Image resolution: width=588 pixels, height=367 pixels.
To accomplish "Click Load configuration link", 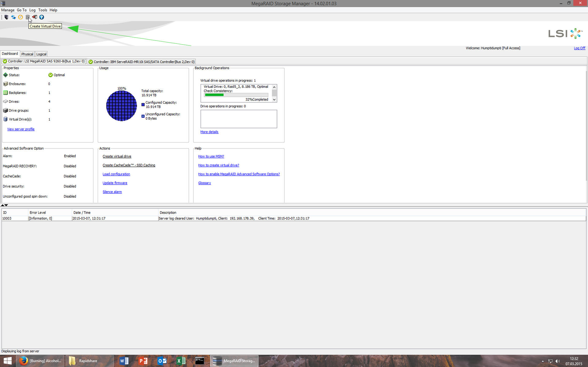I will point(116,174).
